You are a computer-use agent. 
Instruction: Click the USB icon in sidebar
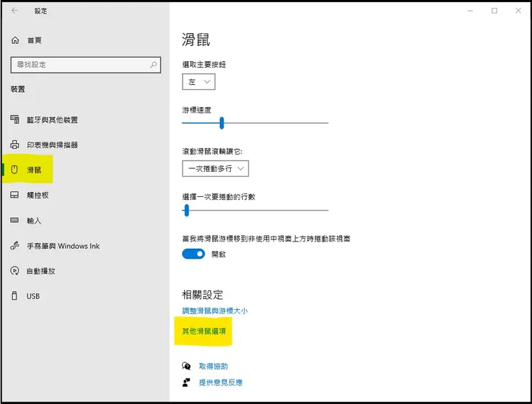[14, 295]
